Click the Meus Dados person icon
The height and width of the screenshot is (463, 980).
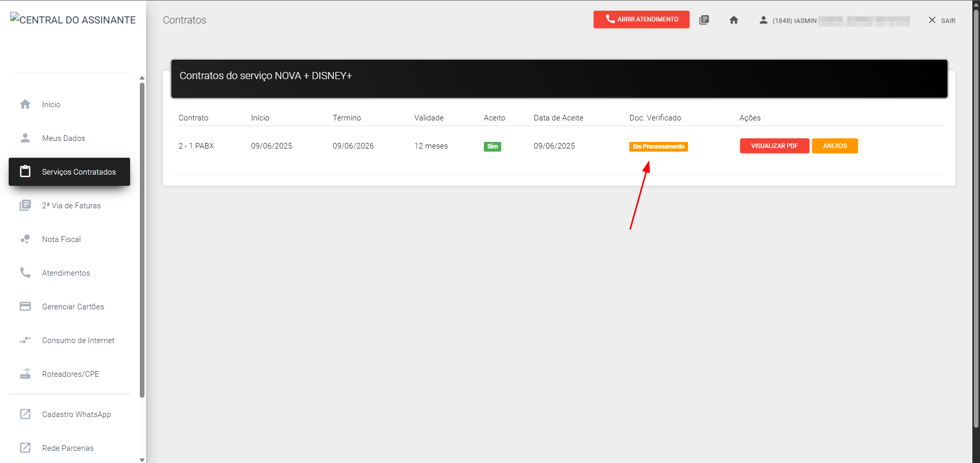[x=25, y=138]
